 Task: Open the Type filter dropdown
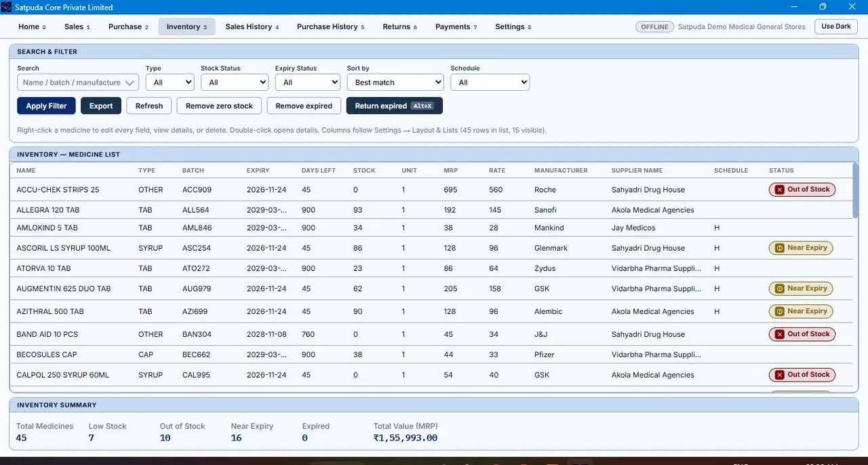tap(170, 82)
